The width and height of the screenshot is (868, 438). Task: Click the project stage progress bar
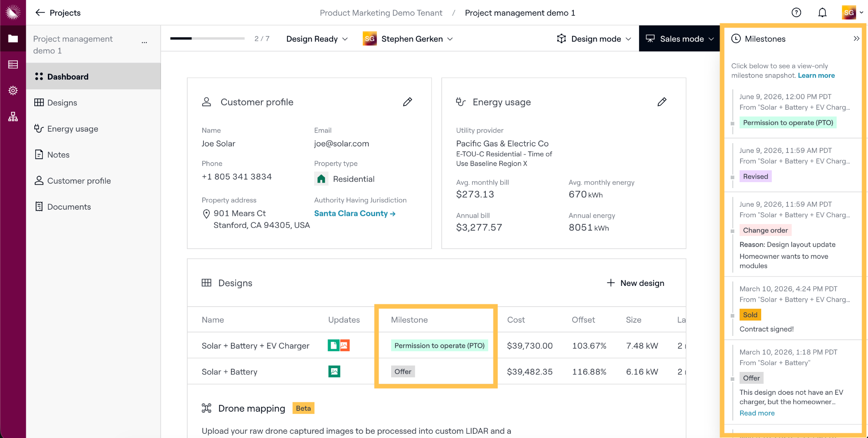(x=207, y=39)
